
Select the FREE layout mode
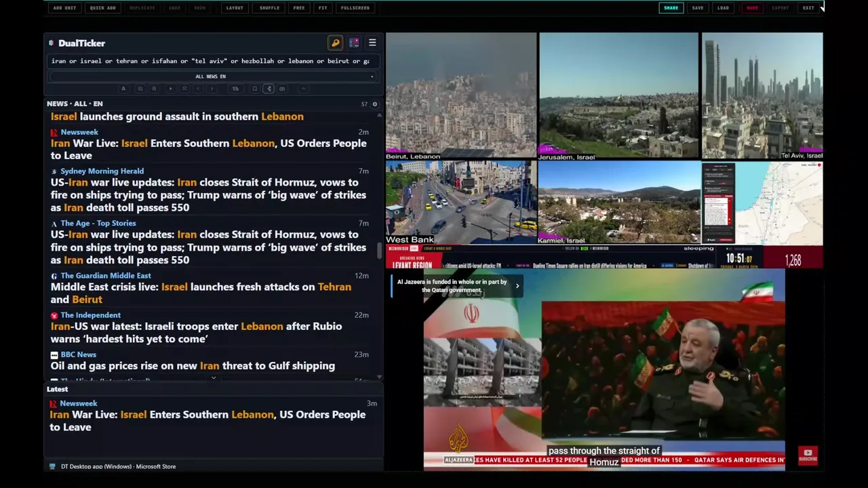(x=299, y=8)
